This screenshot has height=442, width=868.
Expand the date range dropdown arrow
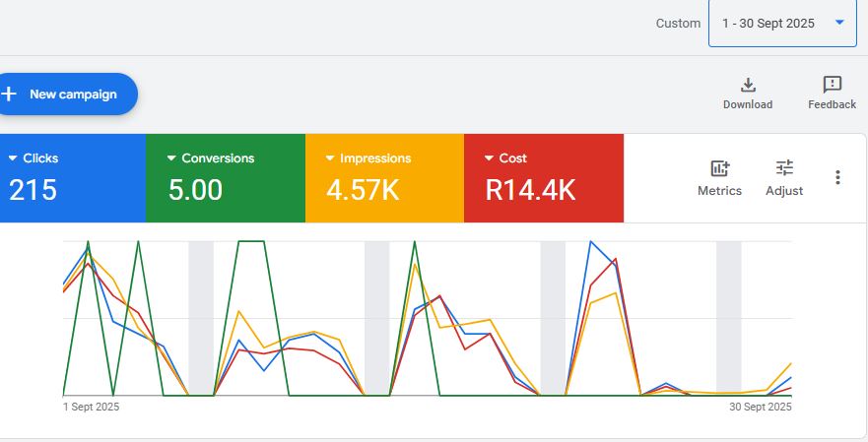click(x=839, y=23)
